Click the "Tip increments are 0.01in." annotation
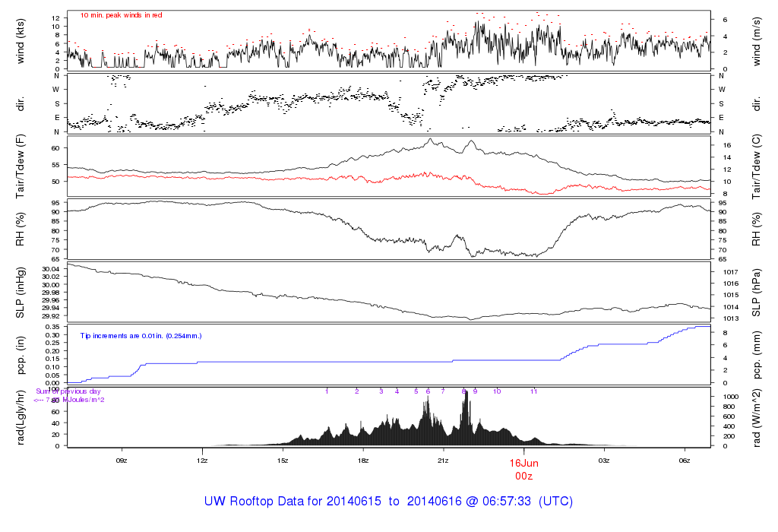The width and height of the screenshot is (778, 532). (x=122, y=336)
